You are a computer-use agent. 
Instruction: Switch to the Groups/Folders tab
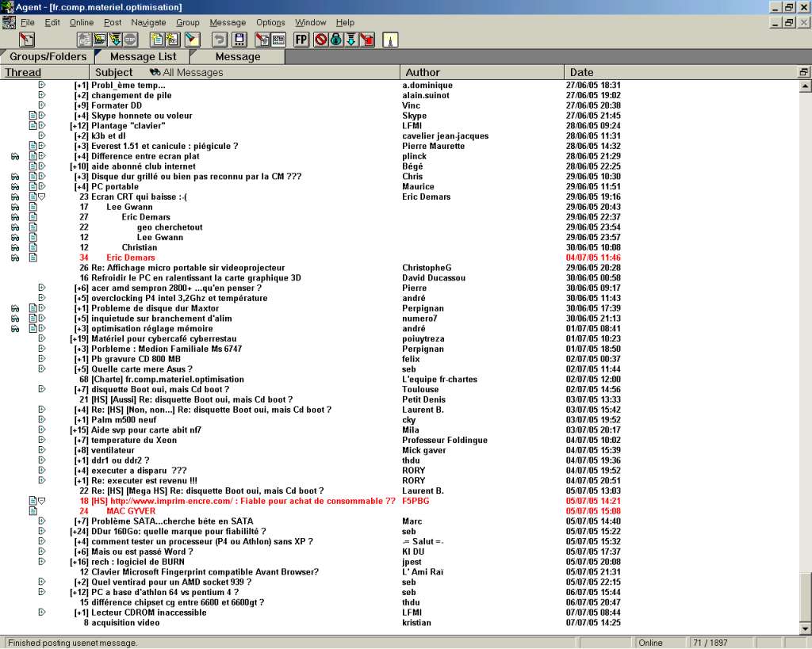(48, 56)
